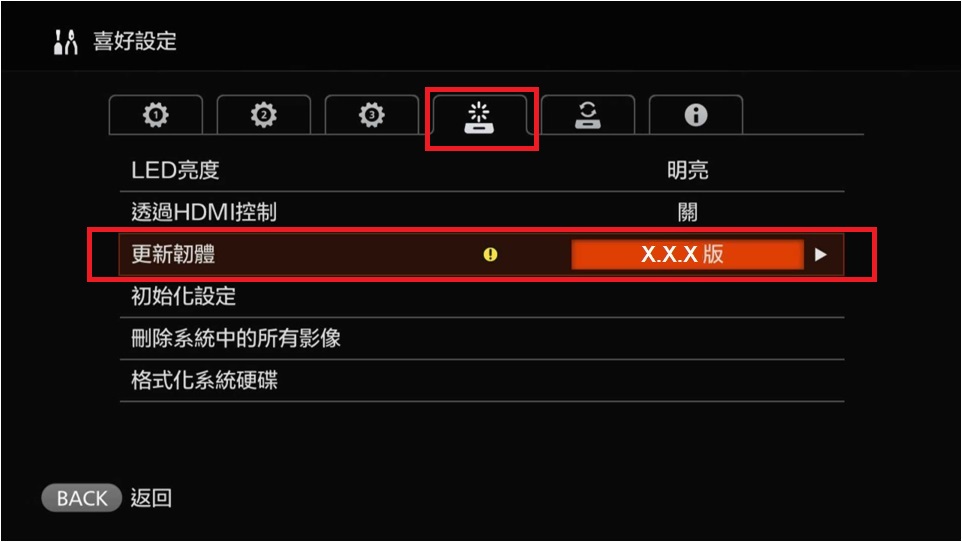Select 格式化系統硬碟 option
The image size is (962, 542).
(482, 380)
